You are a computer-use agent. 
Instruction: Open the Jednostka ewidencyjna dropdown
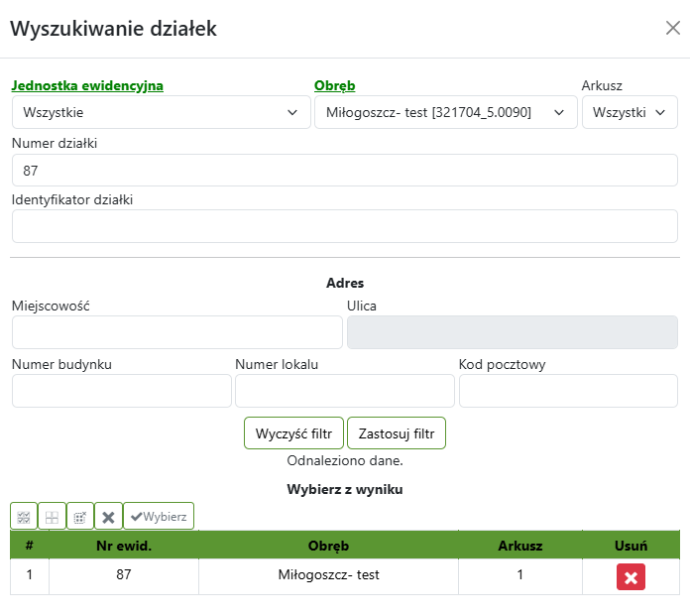162,112
